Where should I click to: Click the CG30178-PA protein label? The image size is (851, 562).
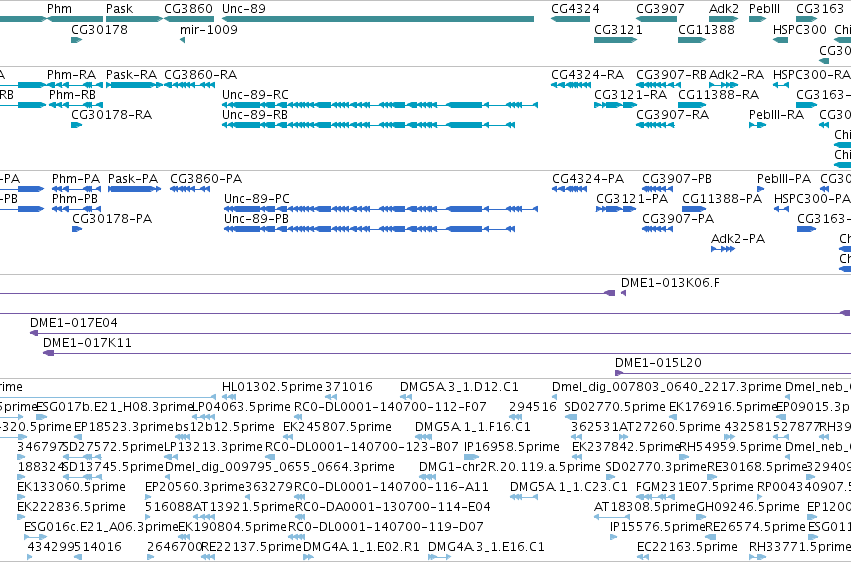point(112,219)
